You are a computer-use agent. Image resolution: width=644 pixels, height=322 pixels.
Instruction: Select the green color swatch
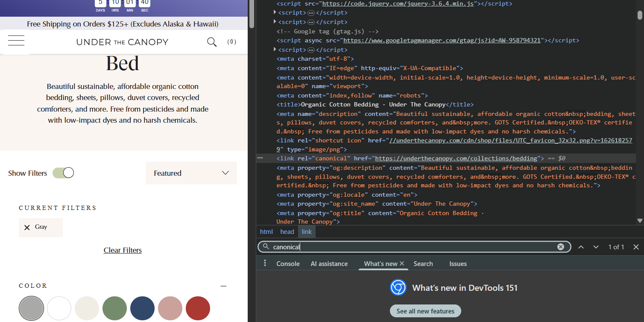(x=114, y=308)
